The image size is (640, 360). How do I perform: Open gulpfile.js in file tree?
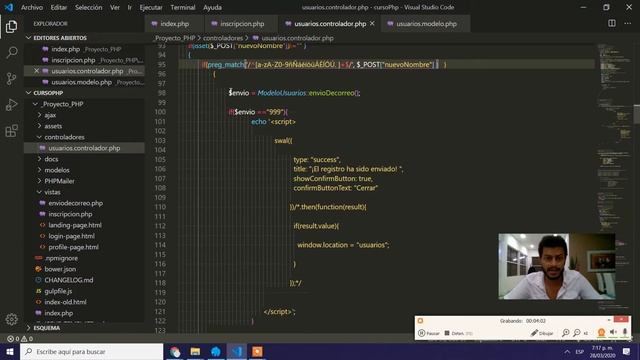click(58, 291)
